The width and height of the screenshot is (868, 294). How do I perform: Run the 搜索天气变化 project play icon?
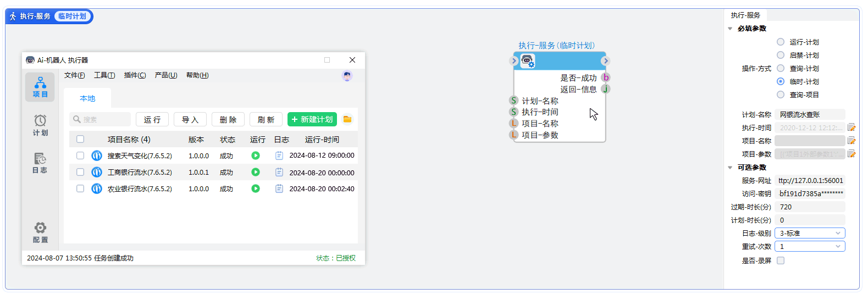(x=256, y=156)
